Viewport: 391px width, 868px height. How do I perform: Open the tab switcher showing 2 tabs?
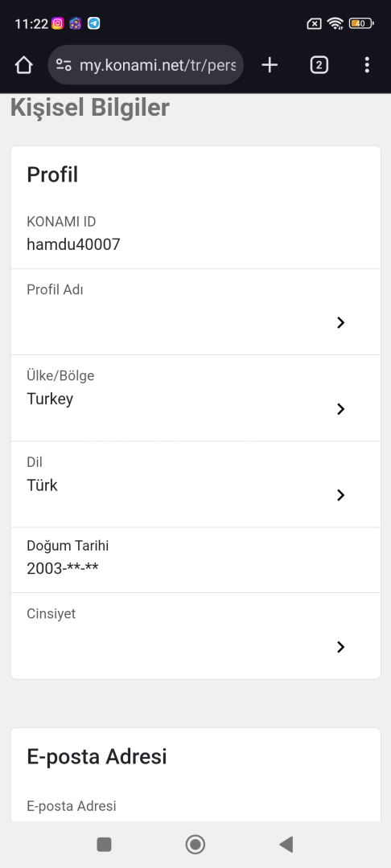coord(319,65)
